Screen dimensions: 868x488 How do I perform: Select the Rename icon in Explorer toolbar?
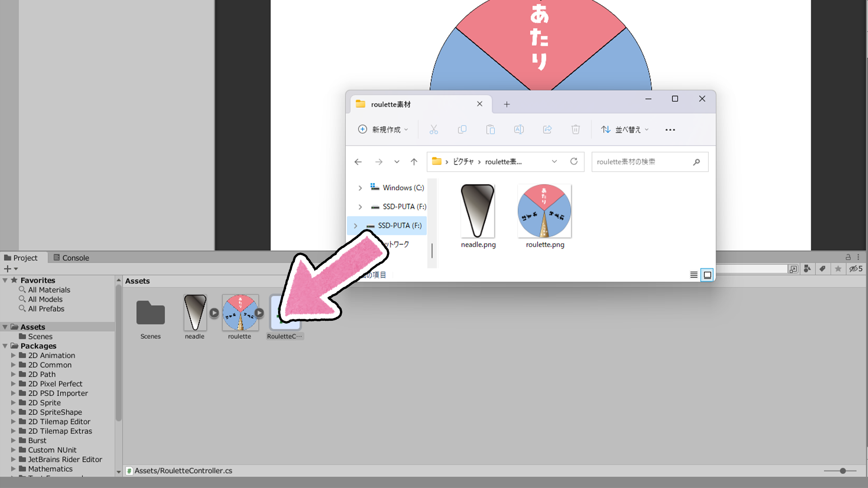point(519,130)
